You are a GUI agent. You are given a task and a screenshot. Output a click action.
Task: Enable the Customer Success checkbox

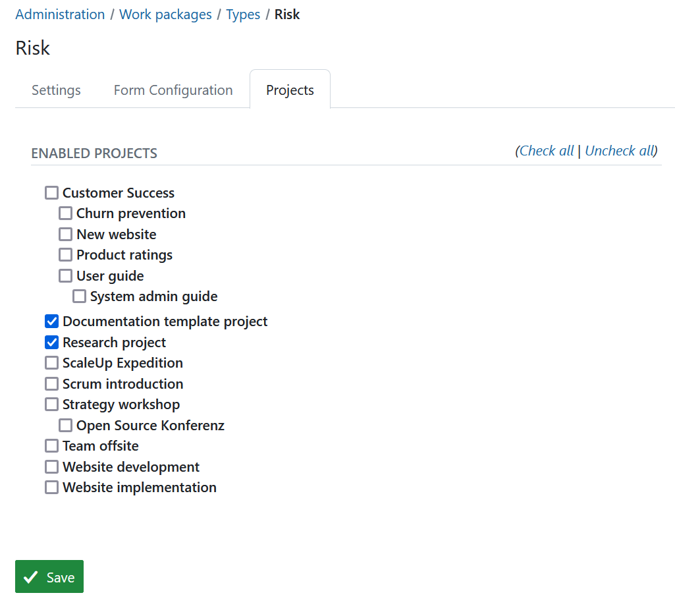(x=51, y=192)
